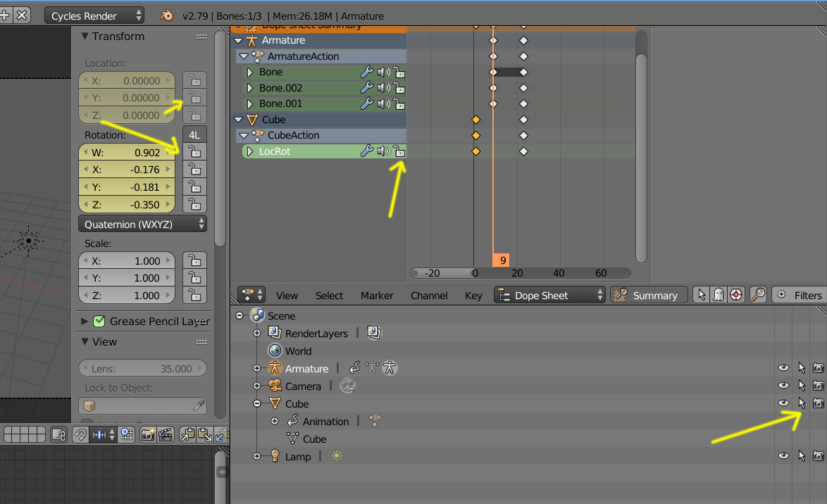Open the Quaternion (WXYZ) rotation mode dropdown
Screen dimensions: 827x504
point(142,224)
